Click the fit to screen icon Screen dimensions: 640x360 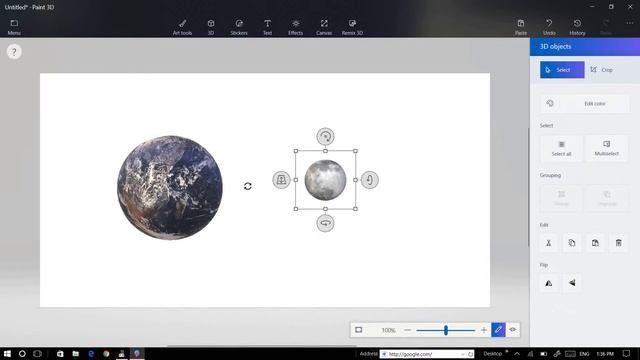[x=358, y=330]
